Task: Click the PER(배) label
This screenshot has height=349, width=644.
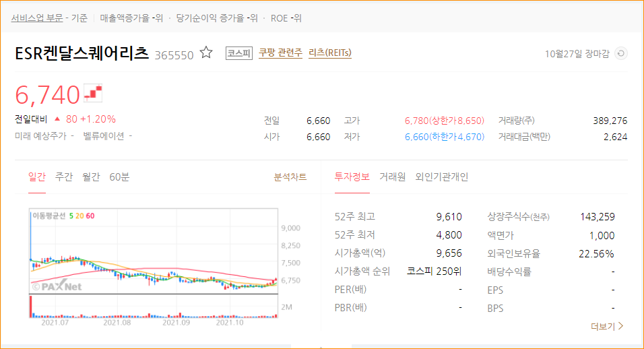Action: click(350, 290)
